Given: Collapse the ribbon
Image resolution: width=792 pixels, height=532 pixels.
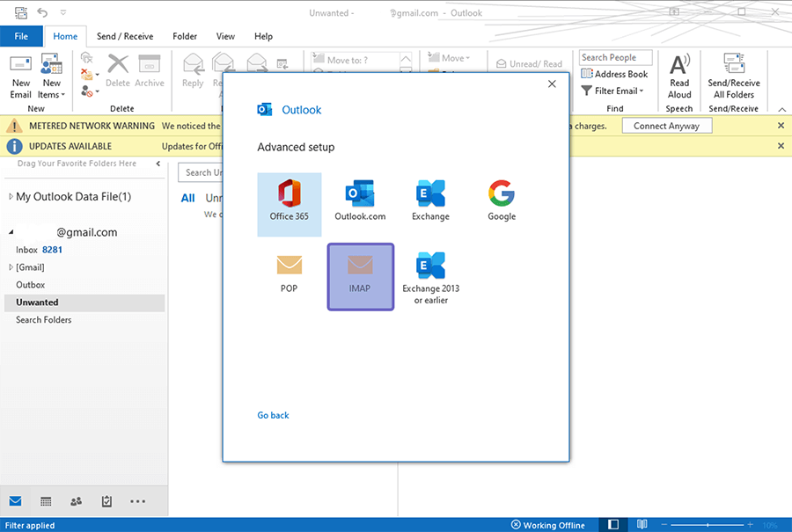Looking at the screenshot, I should pyautogui.click(x=781, y=109).
